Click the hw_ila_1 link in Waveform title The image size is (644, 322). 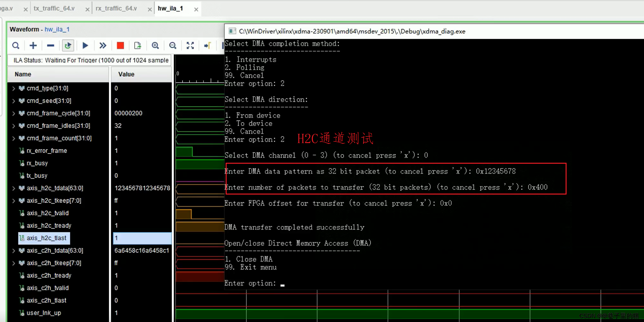click(x=57, y=29)
